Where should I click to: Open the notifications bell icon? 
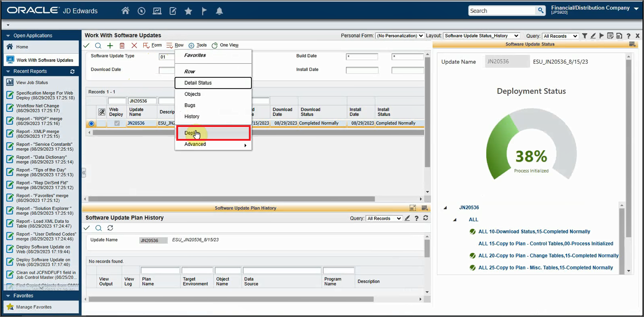[219, 11]
